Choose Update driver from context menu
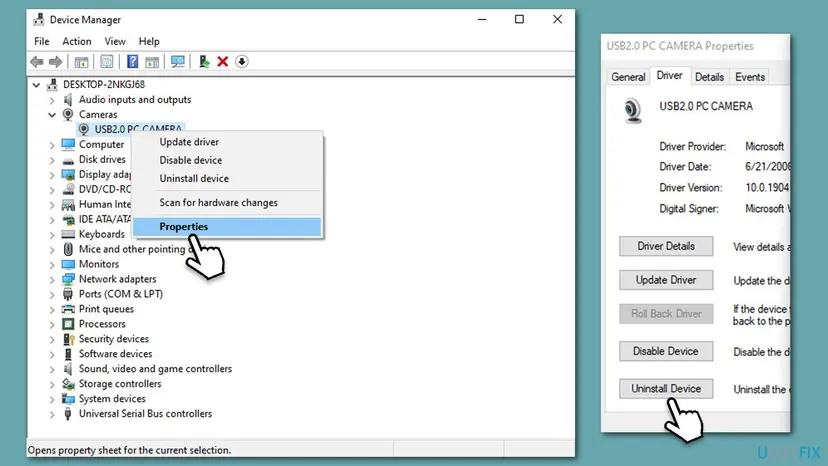The height and width of the screenshot is (466, 828). click(x=227, y=142)
